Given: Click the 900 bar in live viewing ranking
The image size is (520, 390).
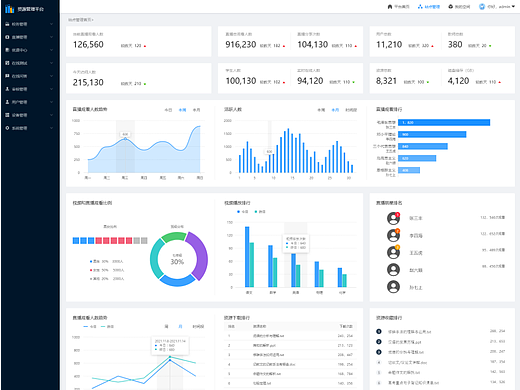Looking at the screenshot, I should [x=432, y=134].
